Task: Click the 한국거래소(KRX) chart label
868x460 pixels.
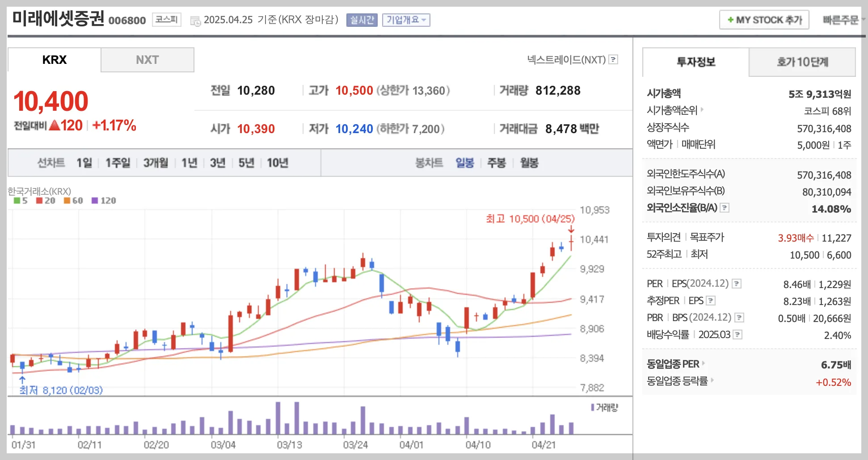Action: point(39,191)
